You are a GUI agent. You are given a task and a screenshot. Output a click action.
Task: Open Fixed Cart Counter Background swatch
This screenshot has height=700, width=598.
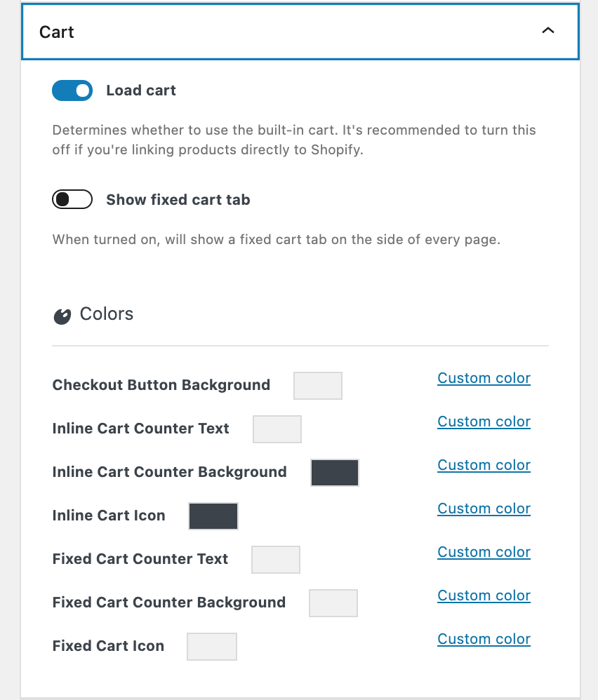point(333,603)
